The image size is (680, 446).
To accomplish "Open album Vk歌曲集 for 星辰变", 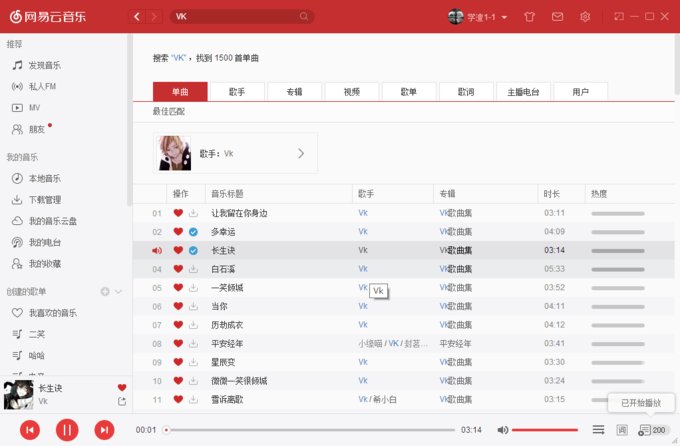I will click(x=455, y=362).
